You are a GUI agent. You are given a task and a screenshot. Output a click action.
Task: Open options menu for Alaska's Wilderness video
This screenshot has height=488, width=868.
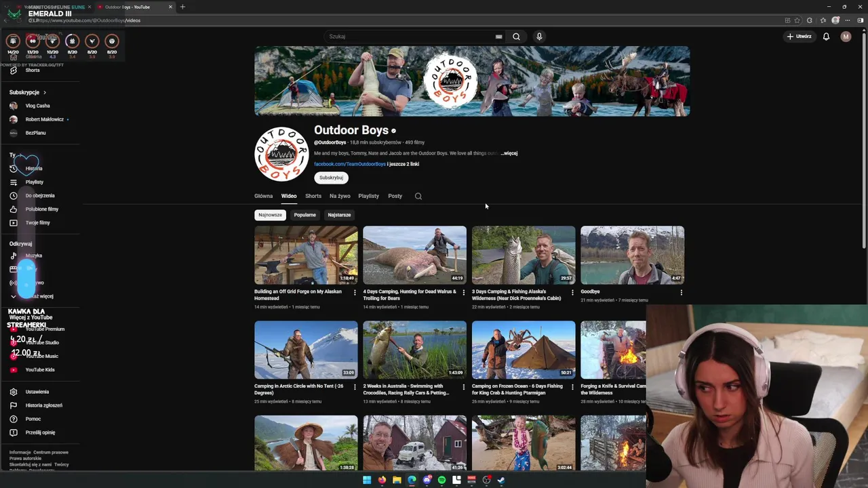pyautogui.click(x=572, y=293)
